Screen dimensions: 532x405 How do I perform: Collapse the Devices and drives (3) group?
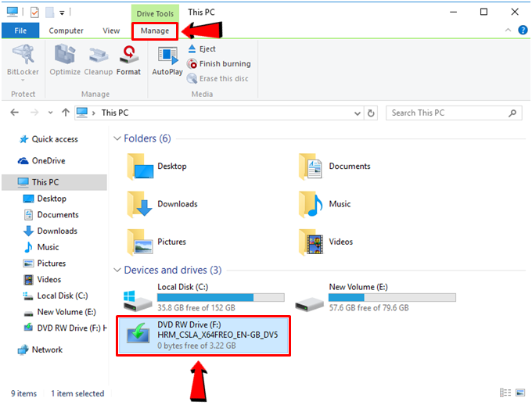[x=117, y=270]
